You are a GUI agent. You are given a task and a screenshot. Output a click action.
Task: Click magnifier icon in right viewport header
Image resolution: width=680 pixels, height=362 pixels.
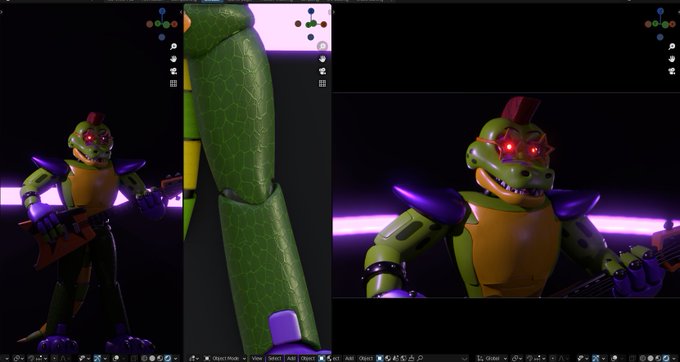(x=420, y=358)
